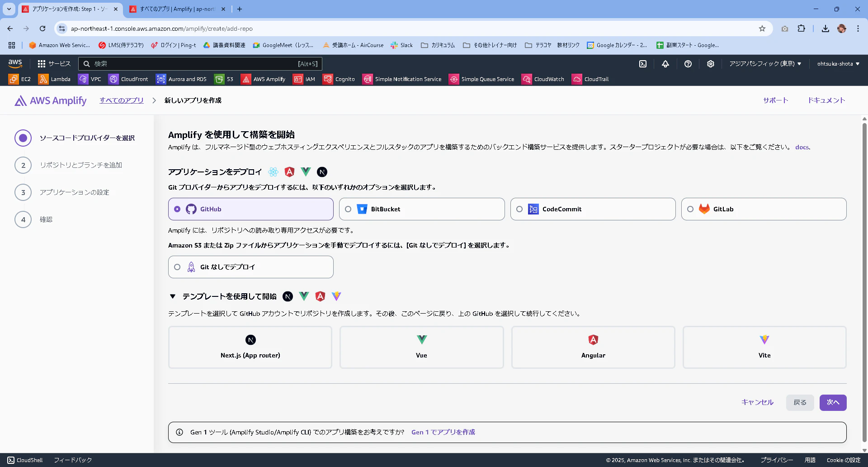
Task: Open the docs link
Action: (802, 147)
